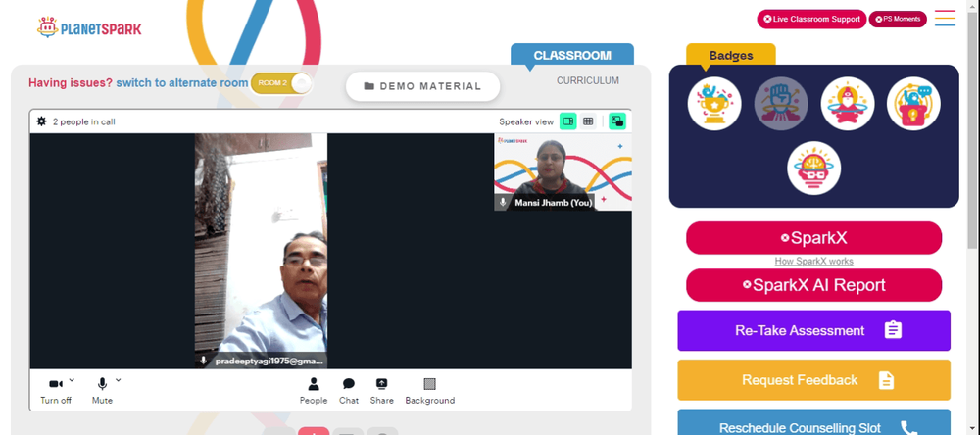This screenshot has width=980, height=435.
Task: Open the trophy star badge
Action: click(x=714, y=104)
